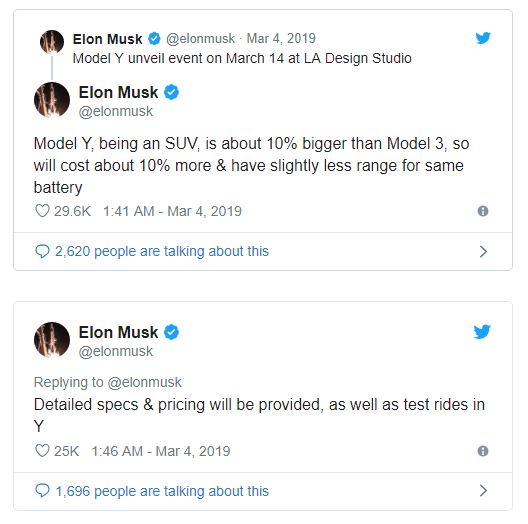Open Elon Musk avatar in second tweet
528x524 pixels.
pos(52,339)
